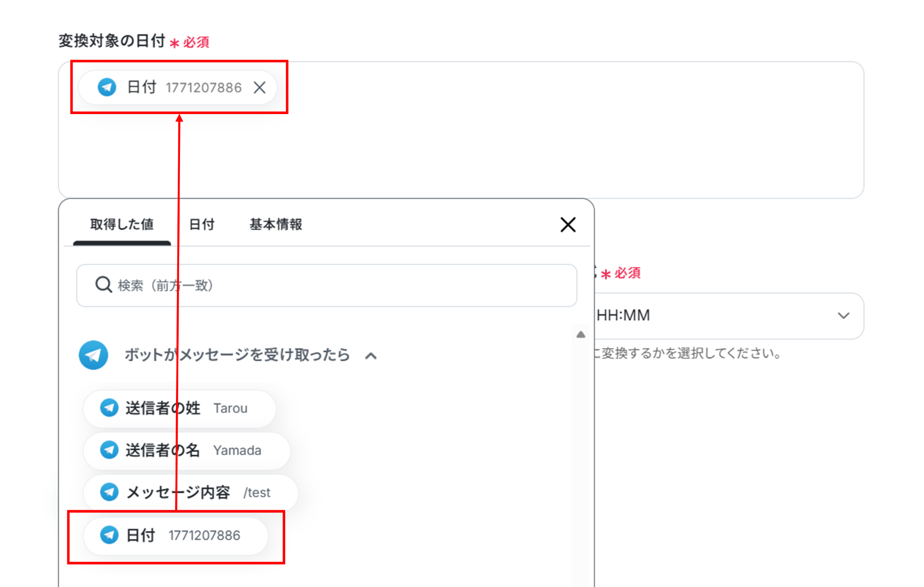Select the 送信者の姓 Tarou value

(180, 408)
